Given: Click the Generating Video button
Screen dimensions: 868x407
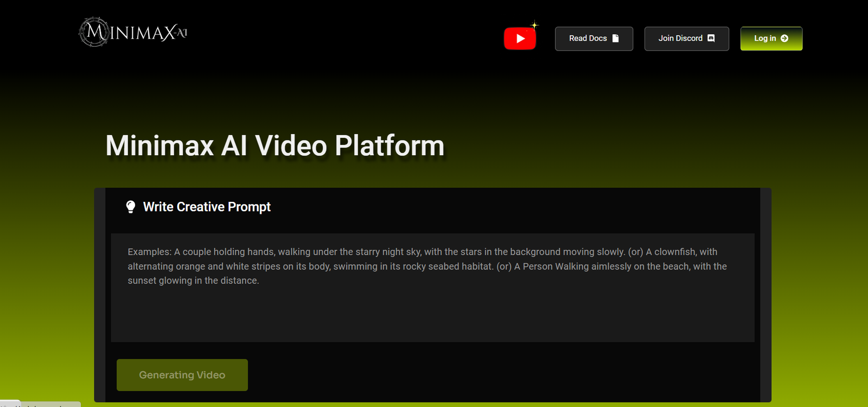Looking at the screenshot, I should click(x=182, y=375).
